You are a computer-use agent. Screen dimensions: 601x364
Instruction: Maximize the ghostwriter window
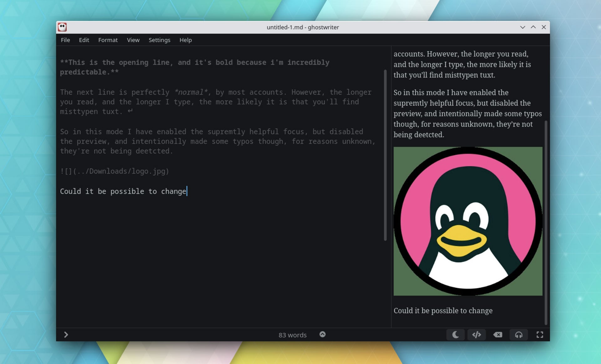(x=533, y=27)
